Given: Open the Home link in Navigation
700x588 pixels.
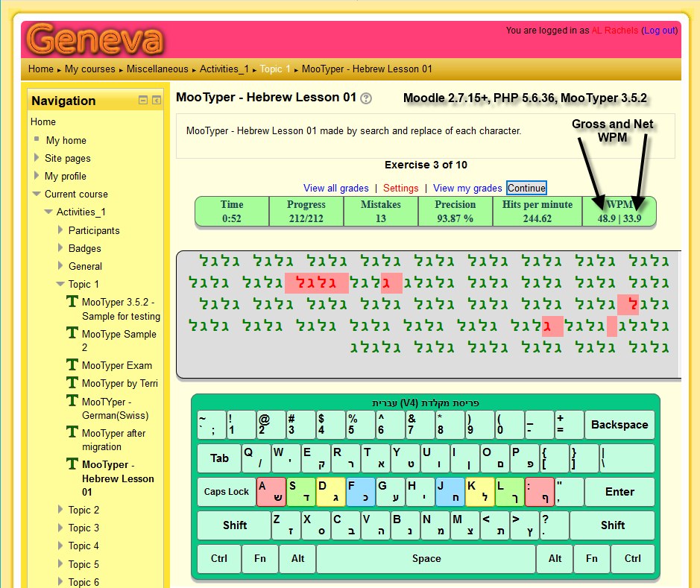Looking at the screenshot, I should pyautogui.click(x=42, y=121).
